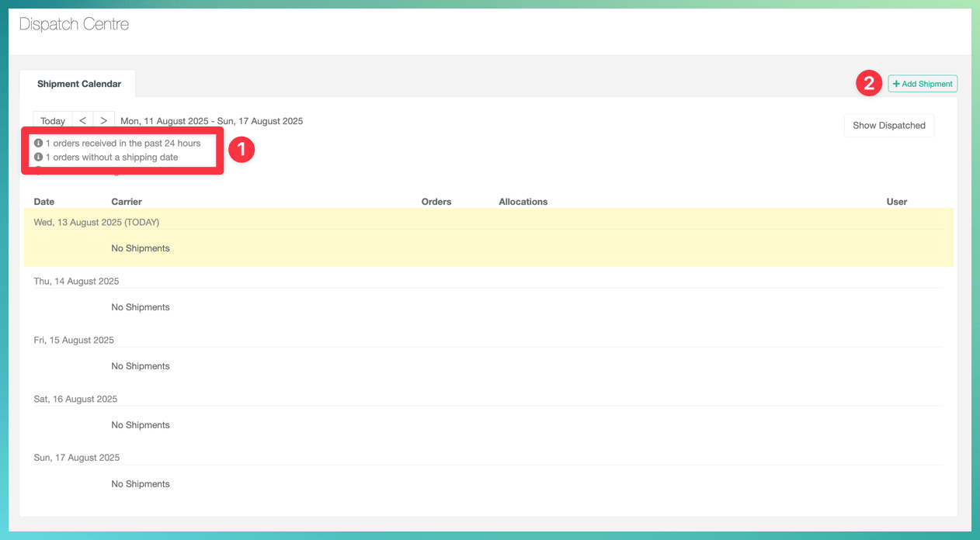The image size is (980, 540).
Task: Jump to Today in the calendar
Action: [x=53, y=121]
